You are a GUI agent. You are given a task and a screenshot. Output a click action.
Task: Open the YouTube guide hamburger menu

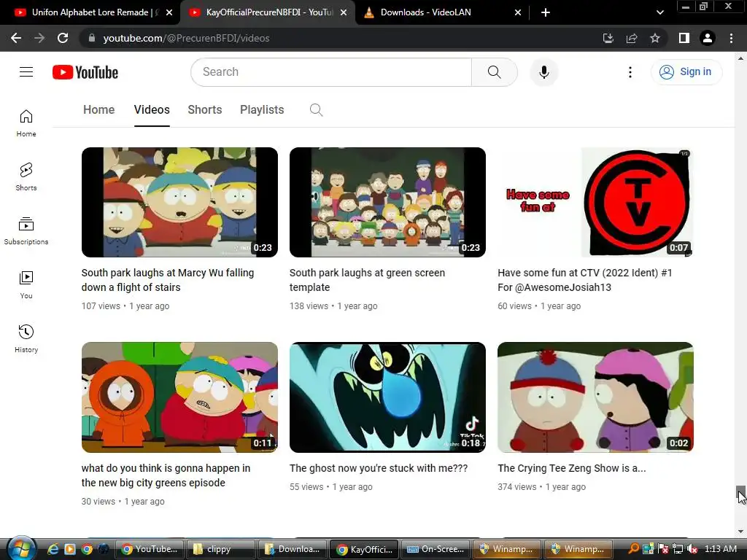26,72
